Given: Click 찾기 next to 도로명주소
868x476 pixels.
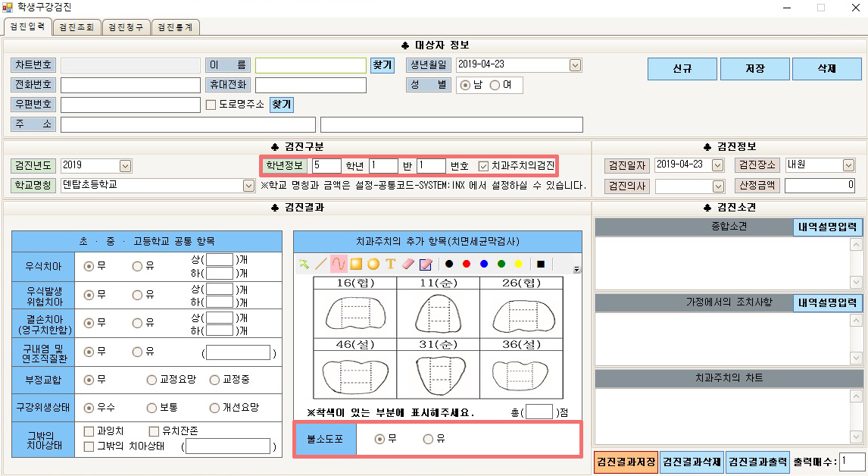Looking at the screenshot, I should [281, 104].
